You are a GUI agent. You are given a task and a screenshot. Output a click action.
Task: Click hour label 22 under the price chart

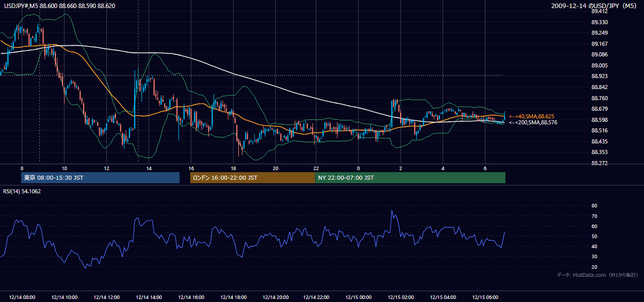coord(316,168)
